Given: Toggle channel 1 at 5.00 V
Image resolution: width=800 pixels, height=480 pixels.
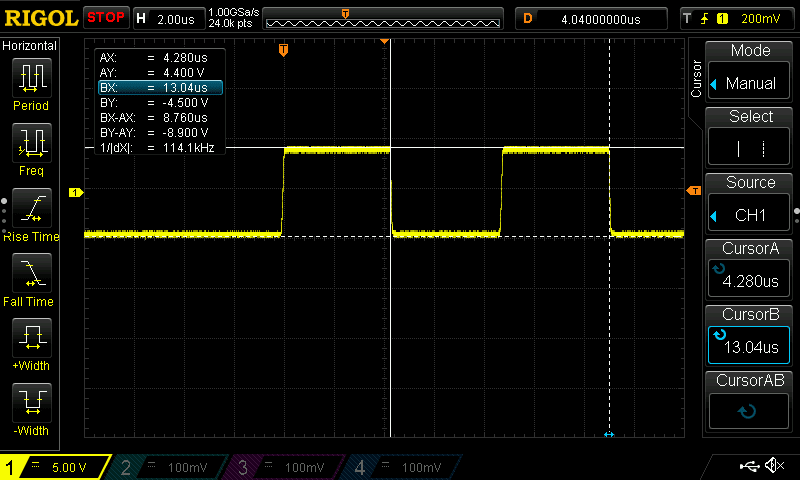Looking at the screenshot, I should [x=55, y=467].
